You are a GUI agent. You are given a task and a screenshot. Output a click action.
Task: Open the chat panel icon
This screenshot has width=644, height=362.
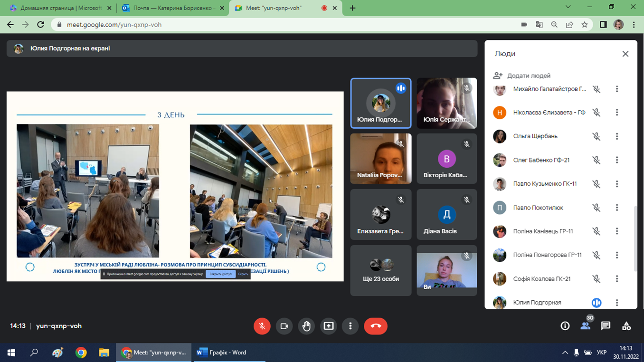click(605, 326)
